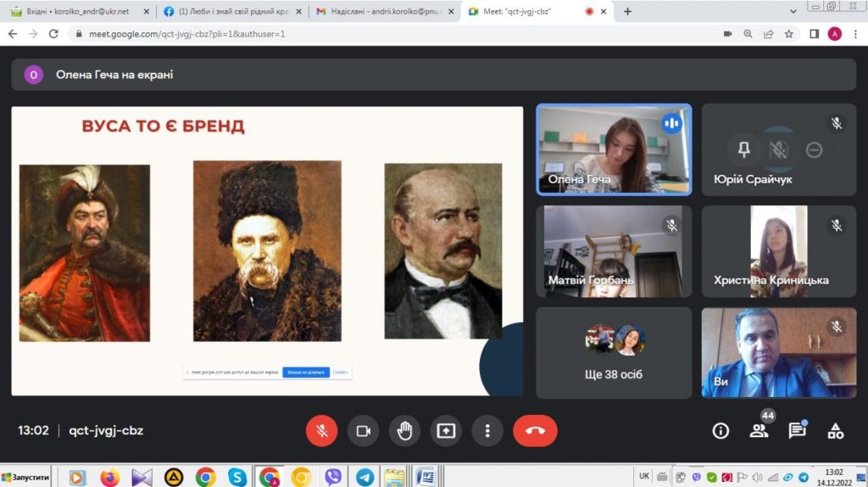The height and width of the screenshot is (487, 868).
Task: Select Олена Геча's video tile
Action: pos(614,149)
